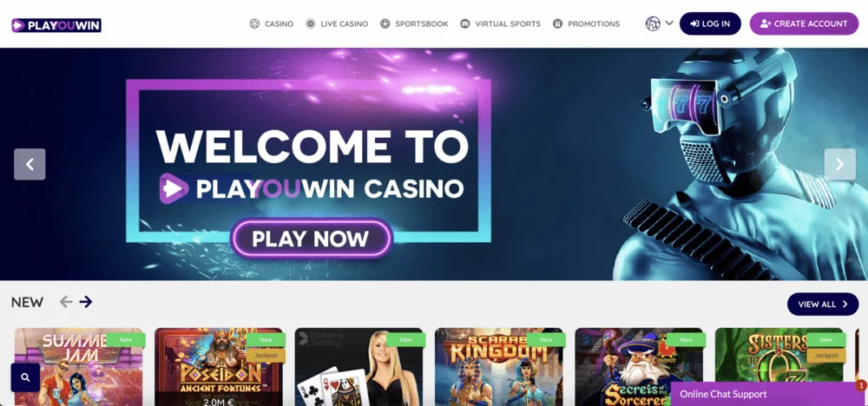Click the Log In button
The image size is (868, 406).
coord(710,23)
